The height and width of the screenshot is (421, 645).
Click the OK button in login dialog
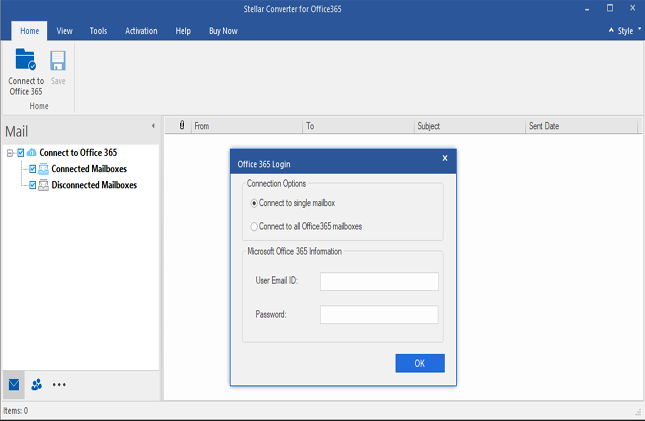click(x=420, y=363)
